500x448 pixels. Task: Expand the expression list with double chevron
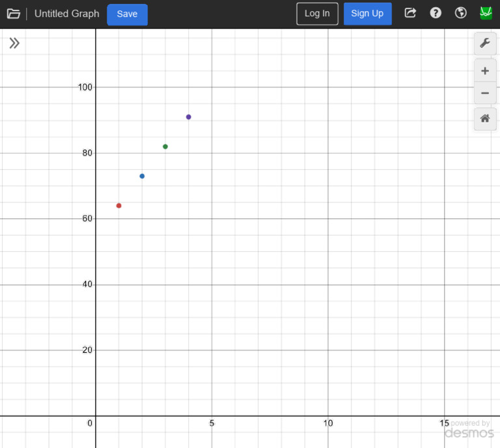[14, 43]
